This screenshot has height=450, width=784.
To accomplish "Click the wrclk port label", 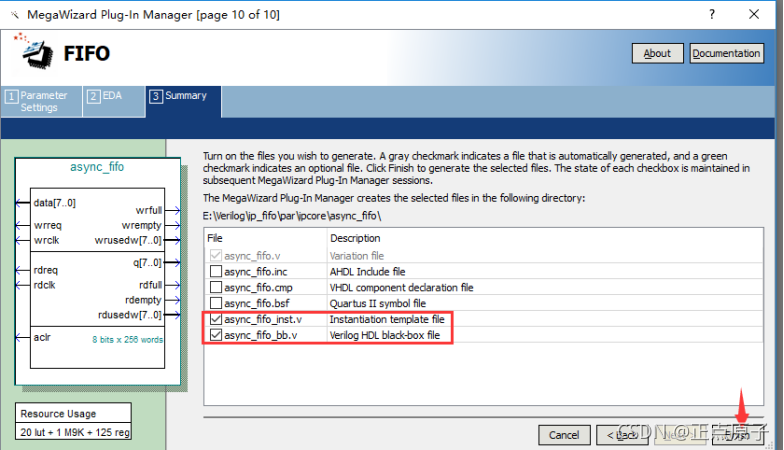I will [46, 240].
